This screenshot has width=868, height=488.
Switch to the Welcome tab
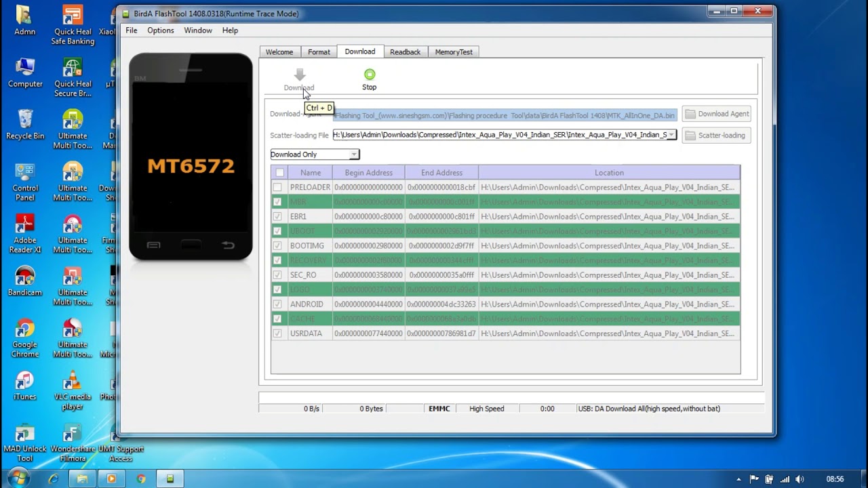coord(279,52)
